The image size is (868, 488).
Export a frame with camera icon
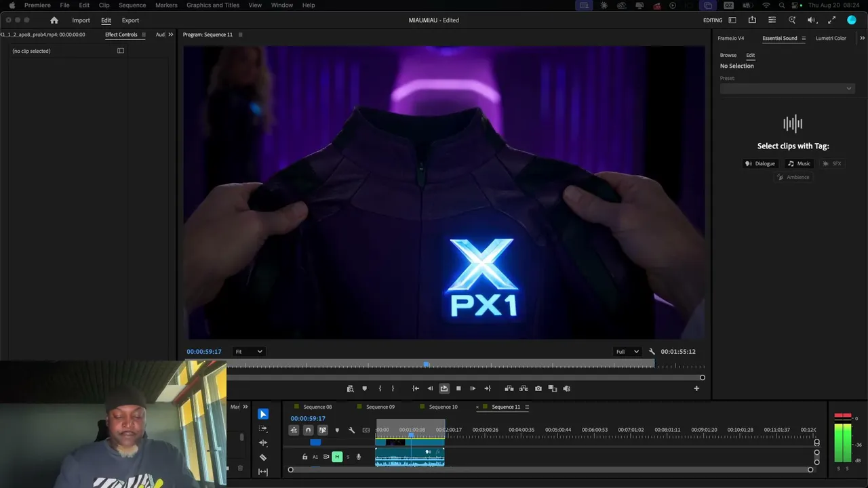point(538,388)
